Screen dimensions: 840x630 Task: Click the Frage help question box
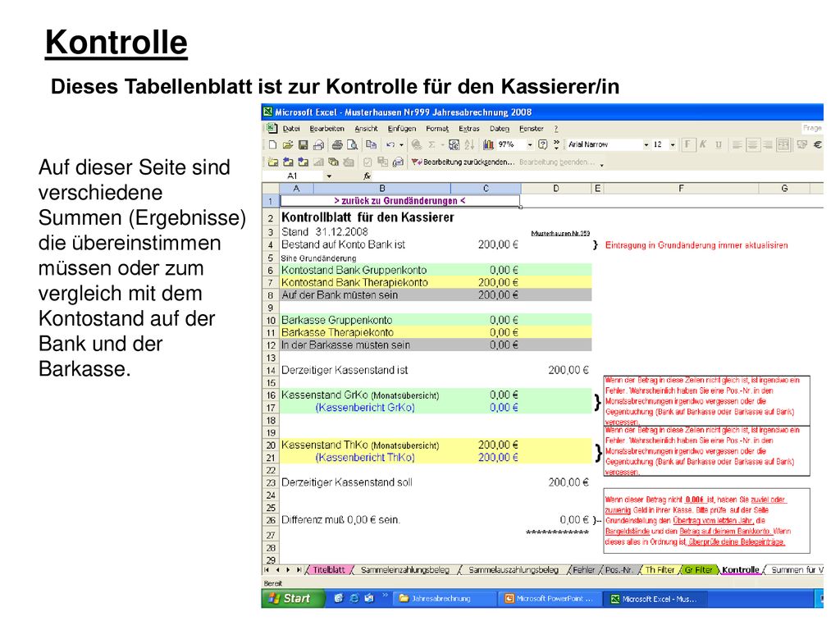pyautogui.click(x=811, y=128)
